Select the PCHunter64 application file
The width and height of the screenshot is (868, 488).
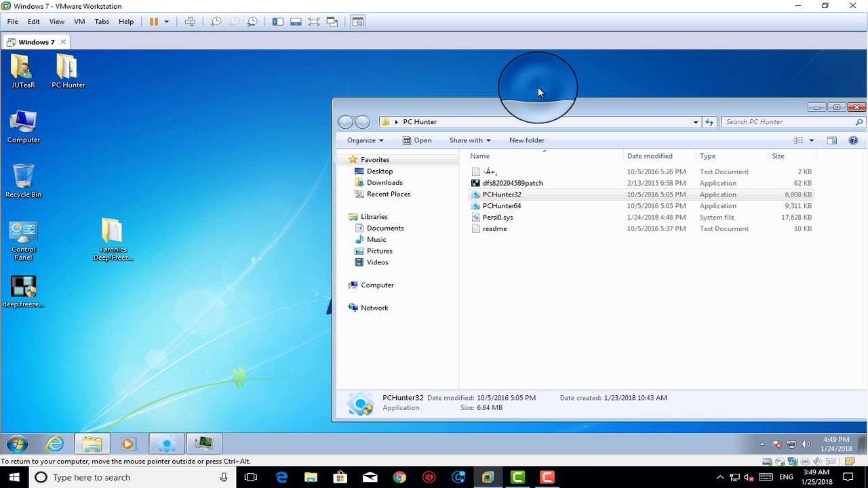pyautogui.click(x=502, y=205)
